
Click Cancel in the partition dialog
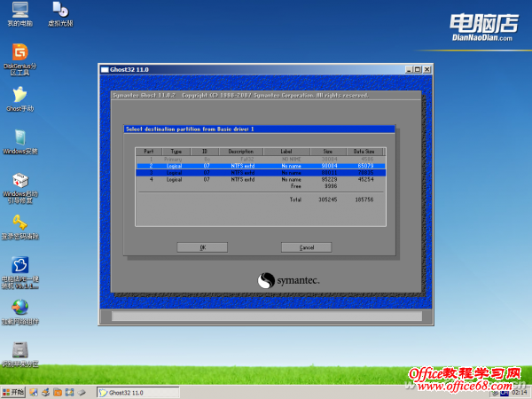[x=307, y=247]
